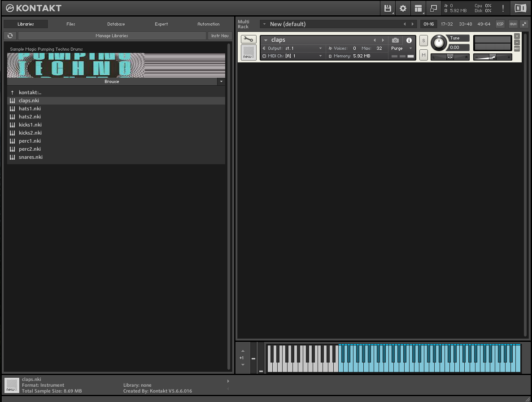
Task: Click the Browse button under library banner
Action: click(x=112, y=81)
